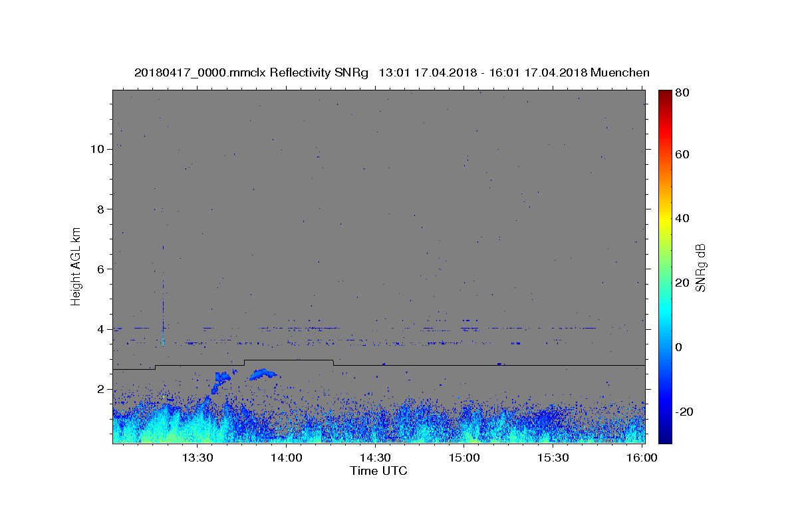Click the height tick label 2

(100, 389)
